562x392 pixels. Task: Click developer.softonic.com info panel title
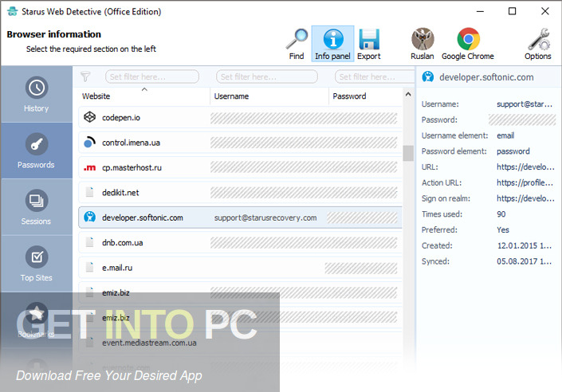click(486, 77)
